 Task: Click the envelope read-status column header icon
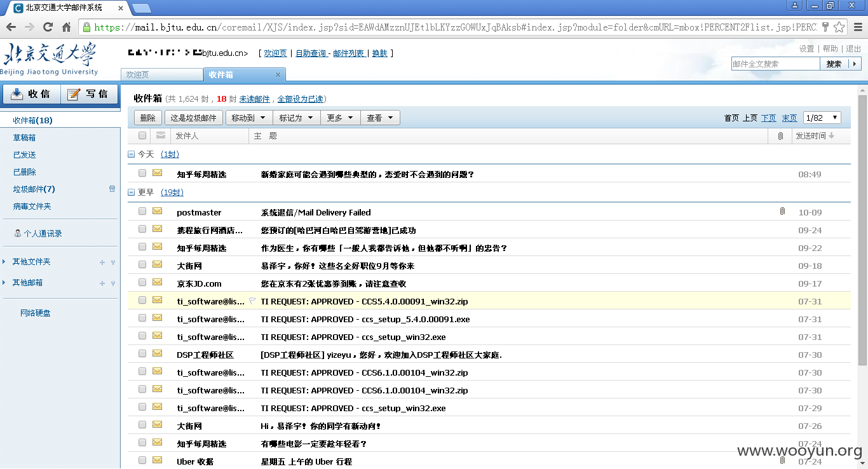point(161,135)
